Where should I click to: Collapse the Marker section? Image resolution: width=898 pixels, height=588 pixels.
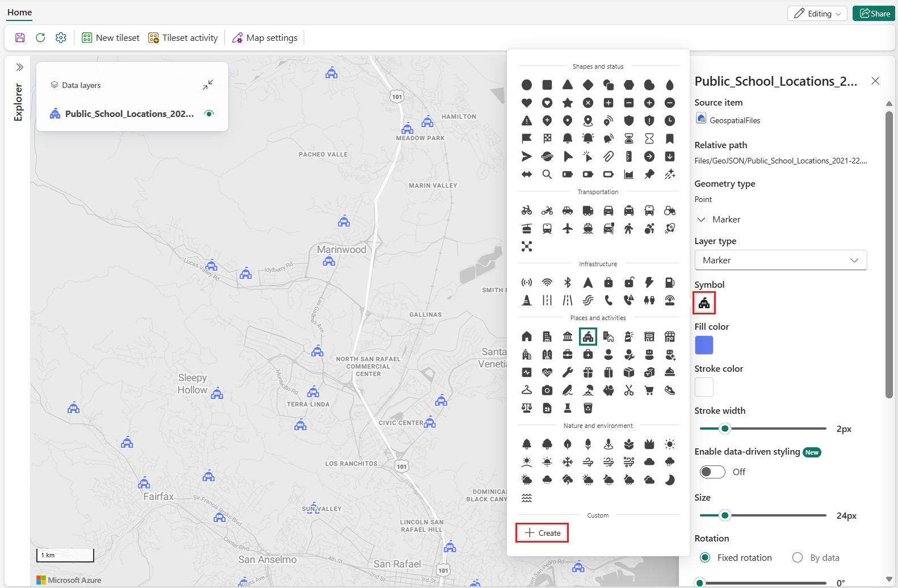(702, 220)
